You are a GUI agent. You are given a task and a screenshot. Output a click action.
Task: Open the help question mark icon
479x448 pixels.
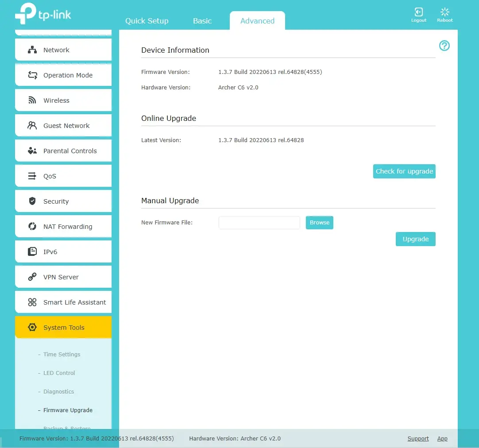point(444,46)
